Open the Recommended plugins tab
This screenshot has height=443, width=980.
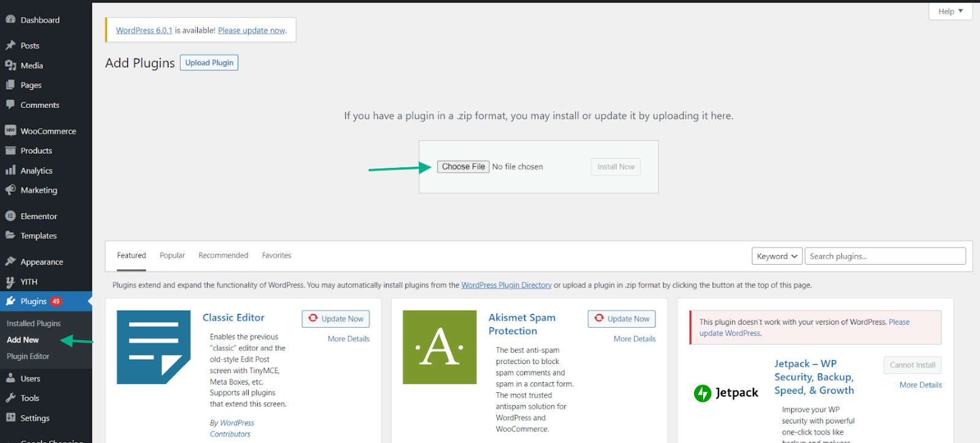[x=223, y=256]
